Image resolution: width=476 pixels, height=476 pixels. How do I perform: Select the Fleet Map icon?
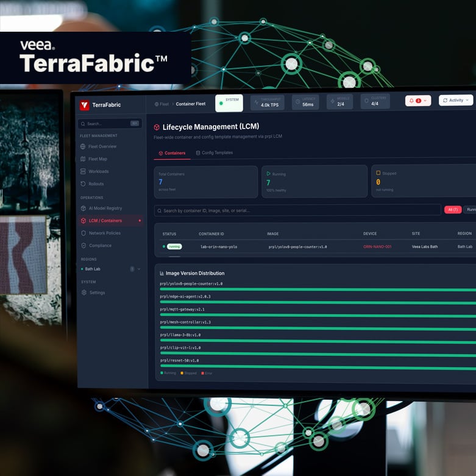(83, 159)
